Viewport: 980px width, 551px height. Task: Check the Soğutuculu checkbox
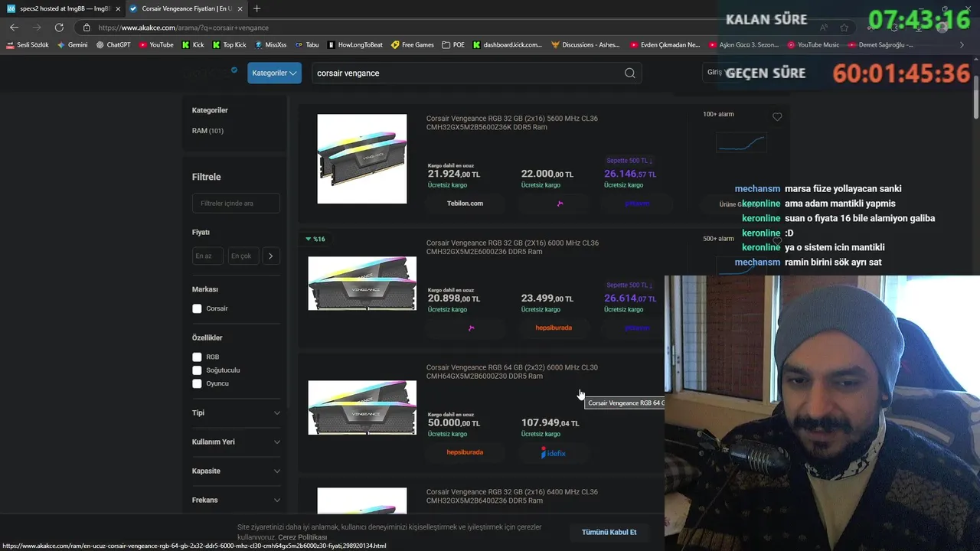tap(197, 370)
